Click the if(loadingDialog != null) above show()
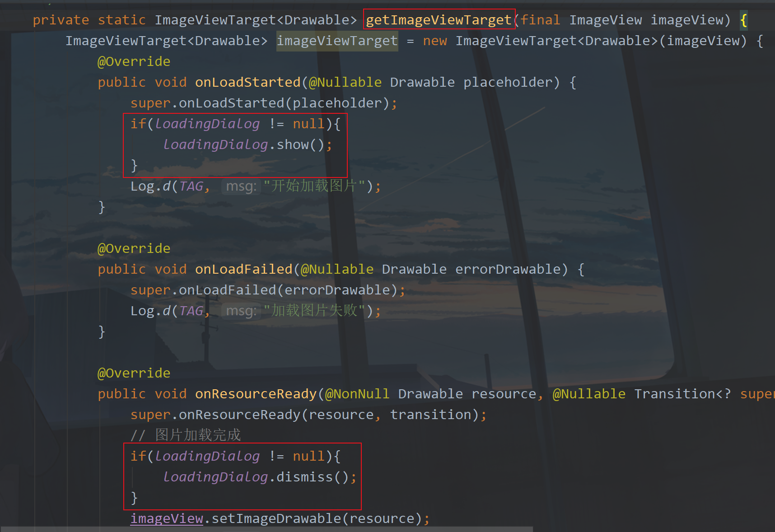This screenshot has width=775, height=532. 236,124
